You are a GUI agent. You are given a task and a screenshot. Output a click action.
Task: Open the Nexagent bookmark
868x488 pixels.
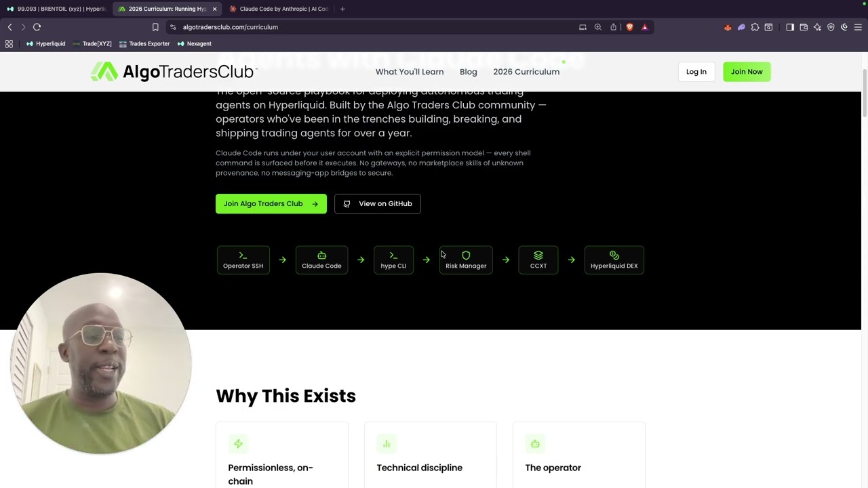point(195,43)
